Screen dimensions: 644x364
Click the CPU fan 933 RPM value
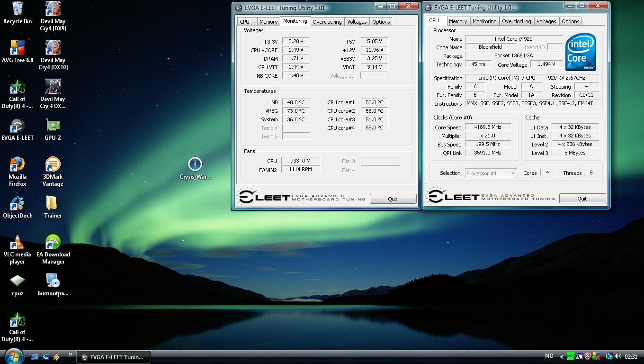tap(301, 161)
